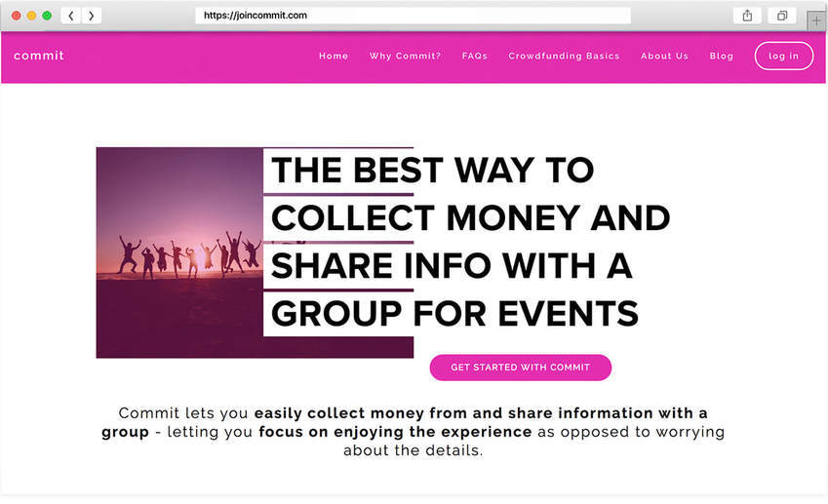Open the share icon in the browser toolbar
This screenshot has width=828, height=504.
(x=747, y=16)
